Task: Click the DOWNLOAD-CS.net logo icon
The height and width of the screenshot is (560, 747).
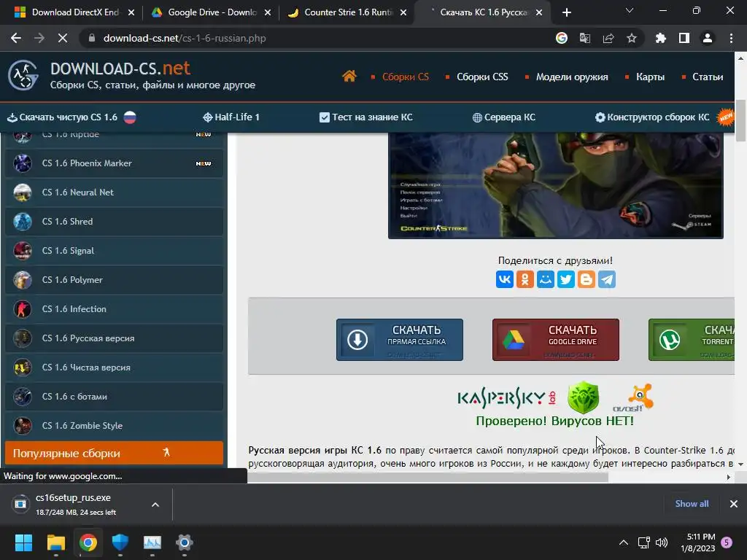Action: point(23,75)
